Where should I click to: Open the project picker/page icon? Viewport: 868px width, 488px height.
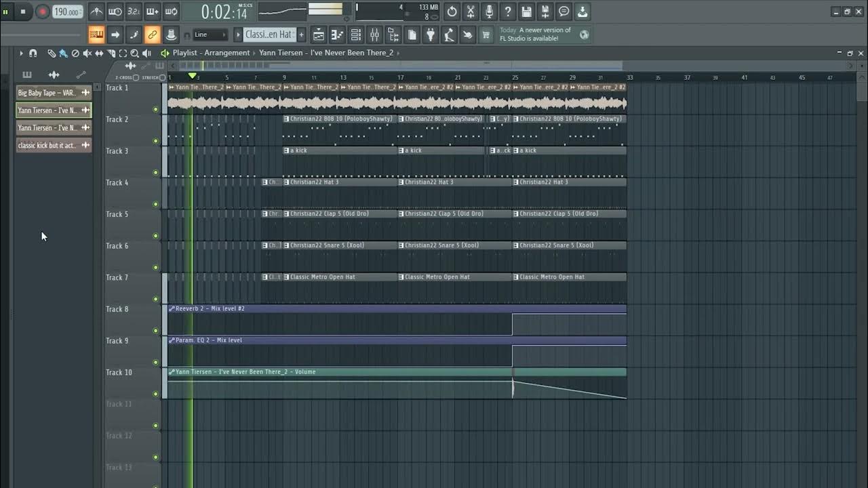coord(412,35)
